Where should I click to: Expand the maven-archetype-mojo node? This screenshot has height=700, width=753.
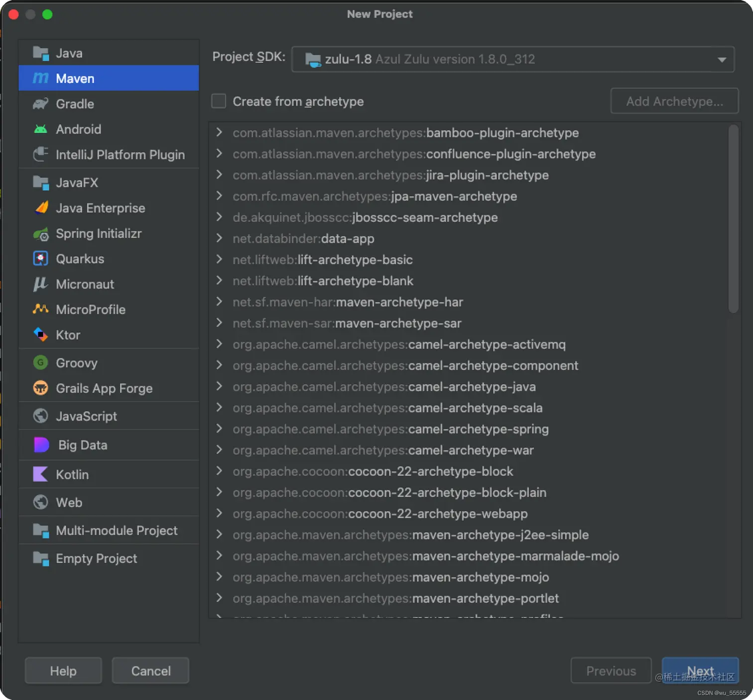click(x=219, y=577)
